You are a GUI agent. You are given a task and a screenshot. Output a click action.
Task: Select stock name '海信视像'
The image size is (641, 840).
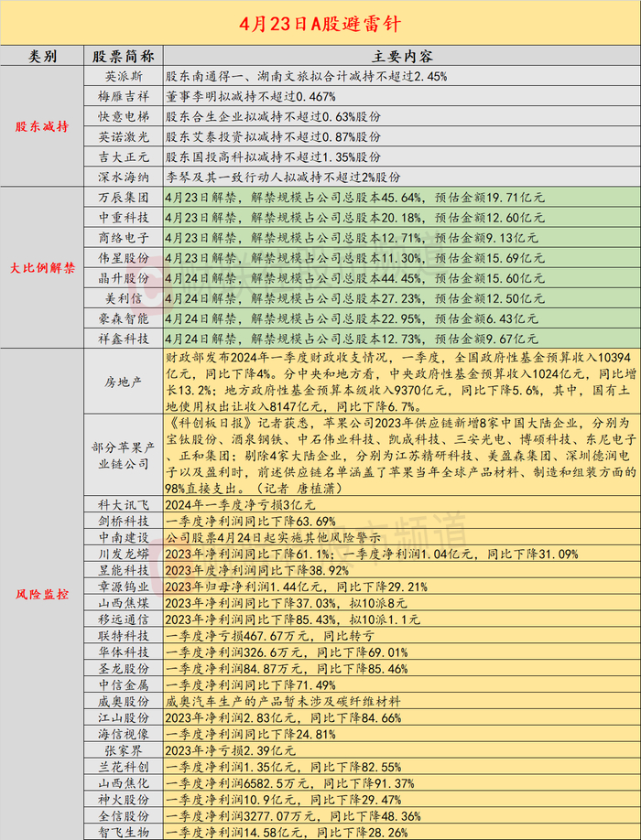[124, 735]
